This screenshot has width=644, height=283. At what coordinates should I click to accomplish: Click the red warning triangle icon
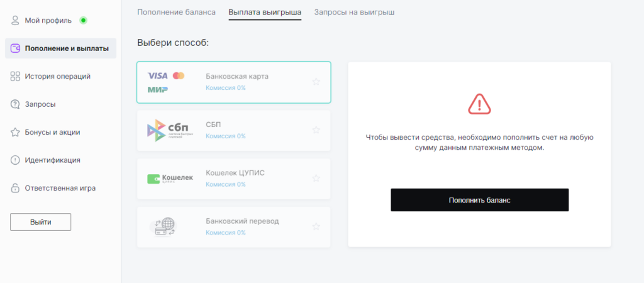(479, 104)
